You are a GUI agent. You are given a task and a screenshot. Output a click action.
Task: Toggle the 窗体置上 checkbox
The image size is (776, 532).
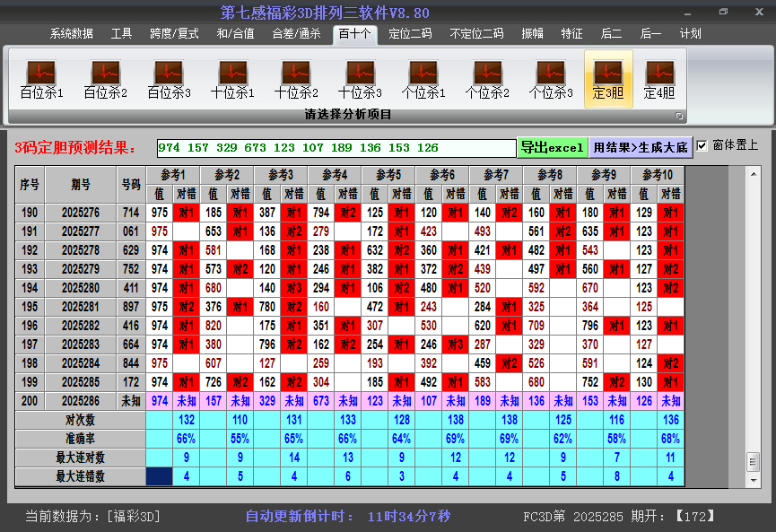702,146
